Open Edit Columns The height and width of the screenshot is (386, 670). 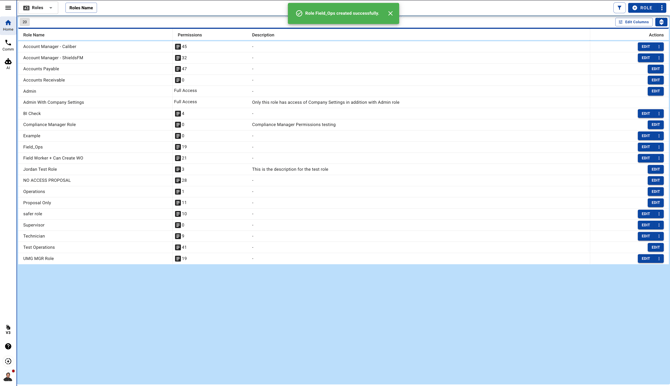point(634,22)
